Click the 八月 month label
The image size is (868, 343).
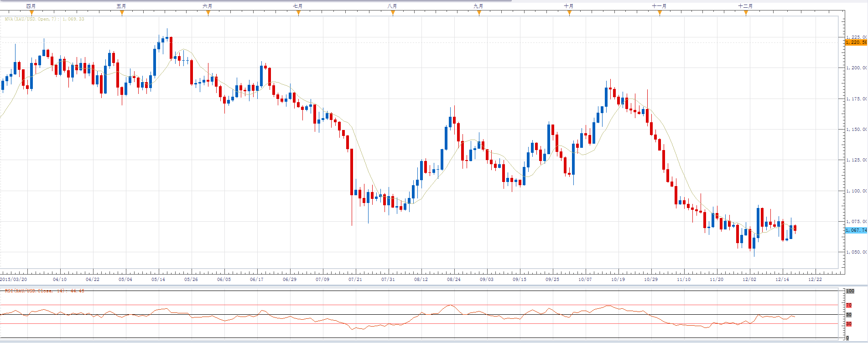tap(392, 6)
